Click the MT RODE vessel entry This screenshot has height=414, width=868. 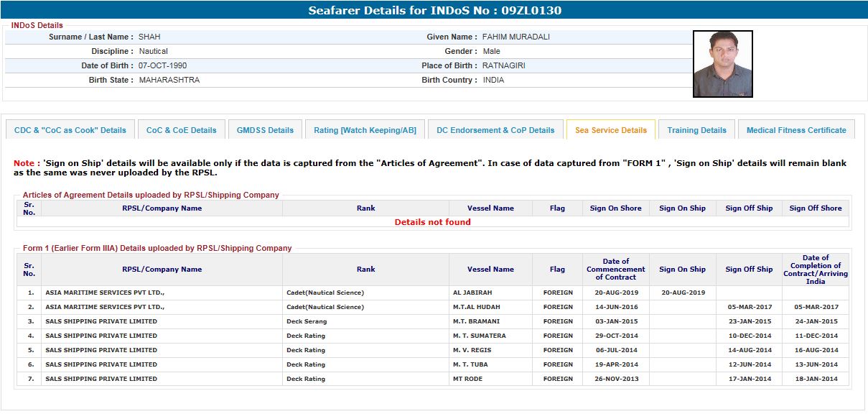(467, 379)
